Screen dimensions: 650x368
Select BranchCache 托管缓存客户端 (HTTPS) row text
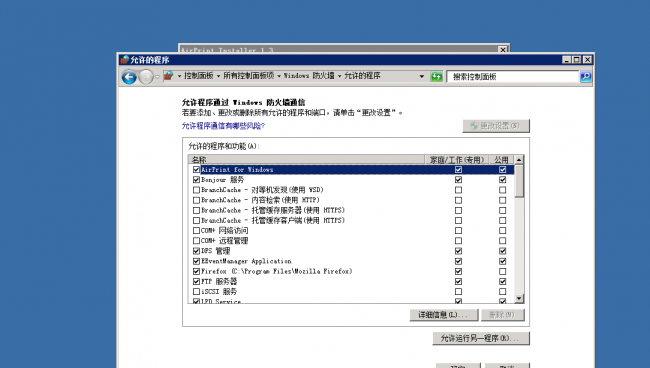click(x=273, y=220)
